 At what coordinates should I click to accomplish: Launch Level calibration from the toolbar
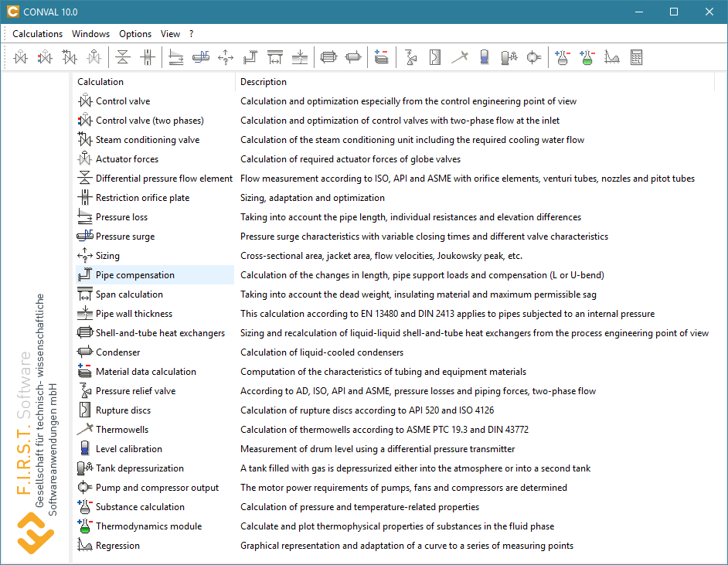click(x=484, y=57)
